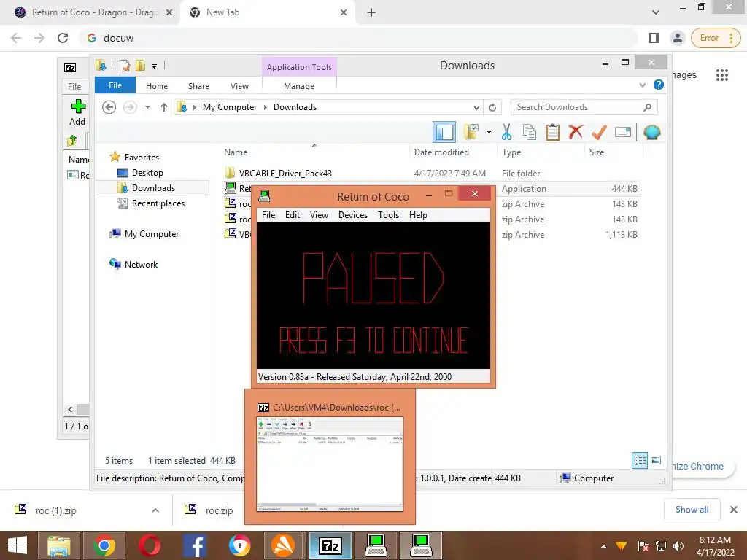Open the folder options dropdown arrow

489,132
